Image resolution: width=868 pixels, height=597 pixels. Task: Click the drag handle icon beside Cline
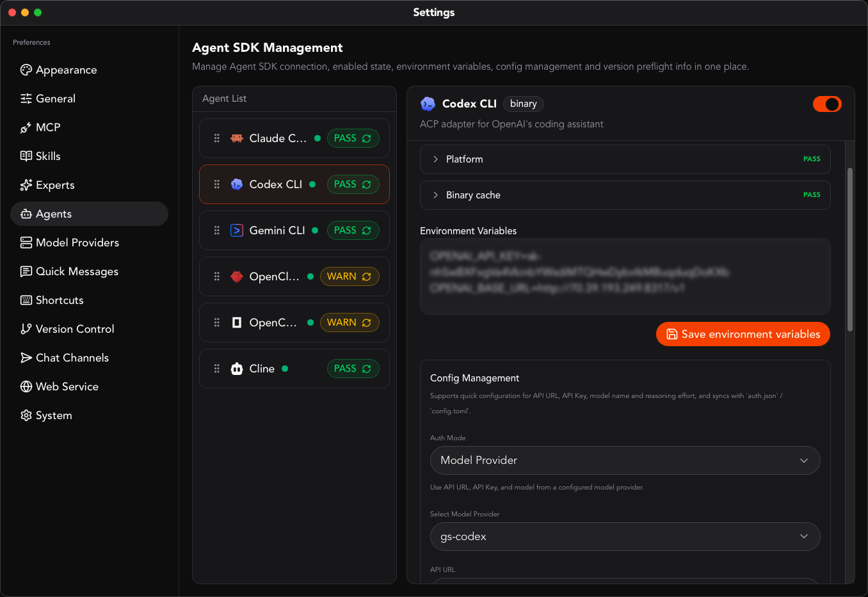click(x=217, y=369)
